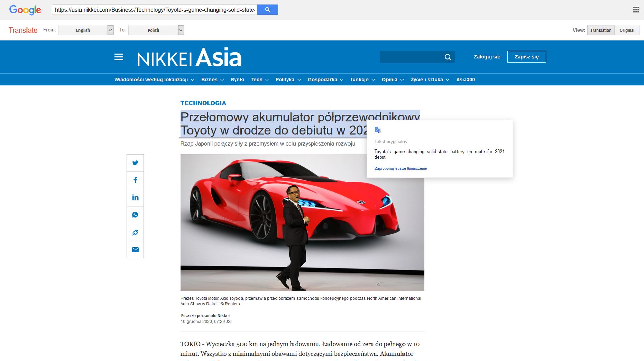Image resolution: width=644 pixels, height=361 pixels.
Task: Switch view to Original
Action: (627, 30)
